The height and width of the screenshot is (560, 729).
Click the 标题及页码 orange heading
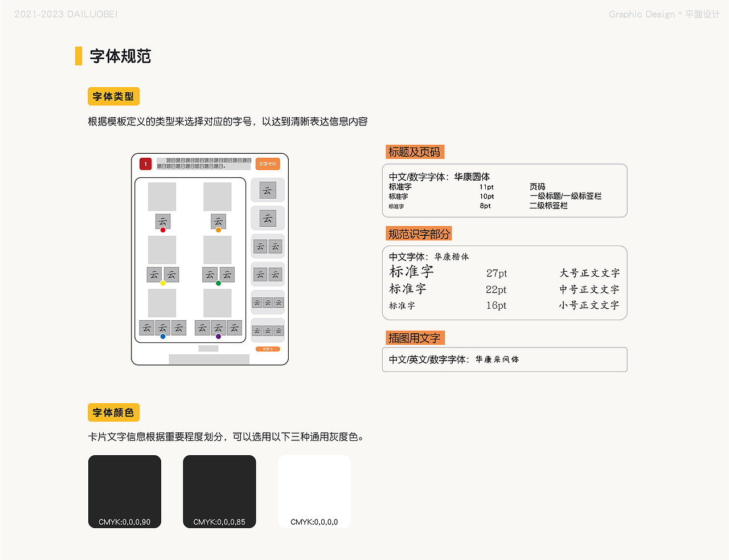click(x=415, y=152)
